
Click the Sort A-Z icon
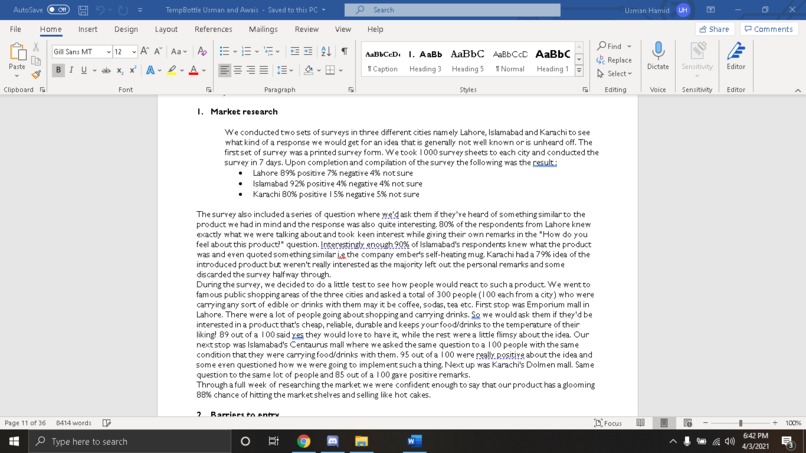tap(326, 51)
